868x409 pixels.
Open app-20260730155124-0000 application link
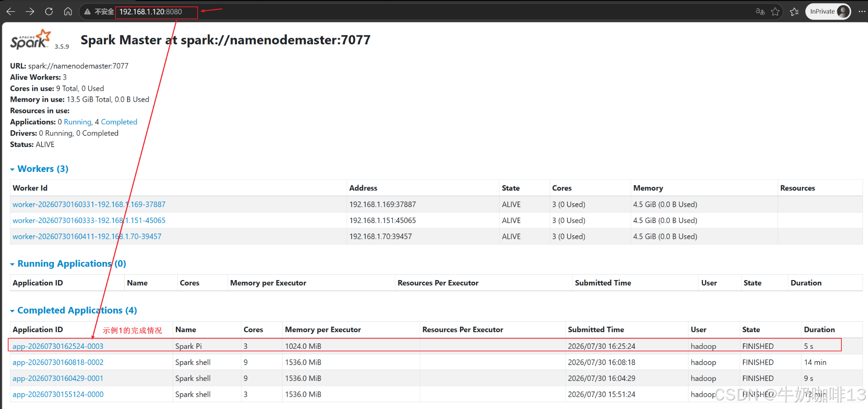coord(58,395)
